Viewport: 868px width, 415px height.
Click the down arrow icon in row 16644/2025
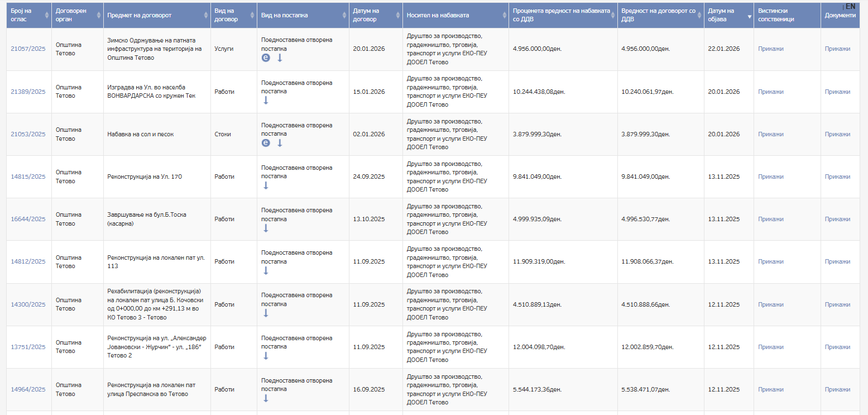click(x=266, y=228)
